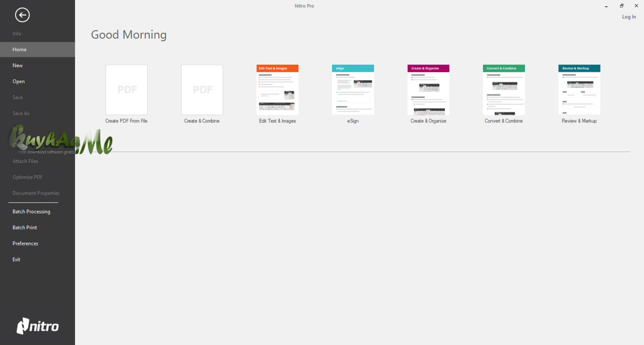Click the Log In link
This screenshot has height=345, width=644.
point(629,17)
